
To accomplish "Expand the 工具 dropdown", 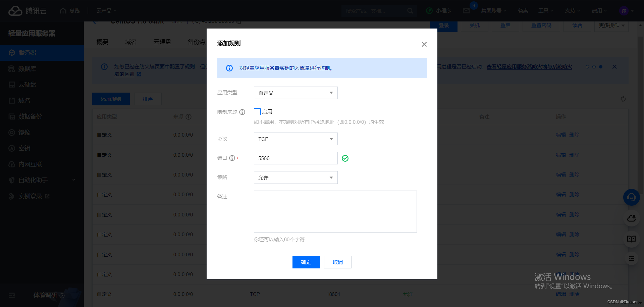I will (545, 11).
